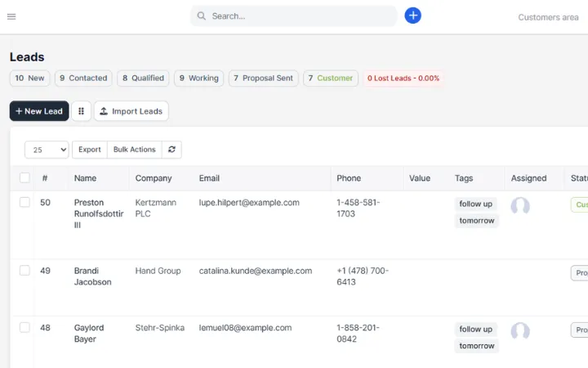Click 'tomorrow' tag in Gaylord's row

pos(477,346)
